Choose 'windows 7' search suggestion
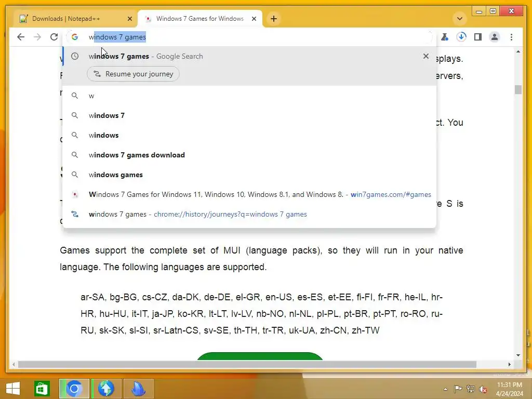The height and width of the screenshot is (399, 532). (249, 116)
